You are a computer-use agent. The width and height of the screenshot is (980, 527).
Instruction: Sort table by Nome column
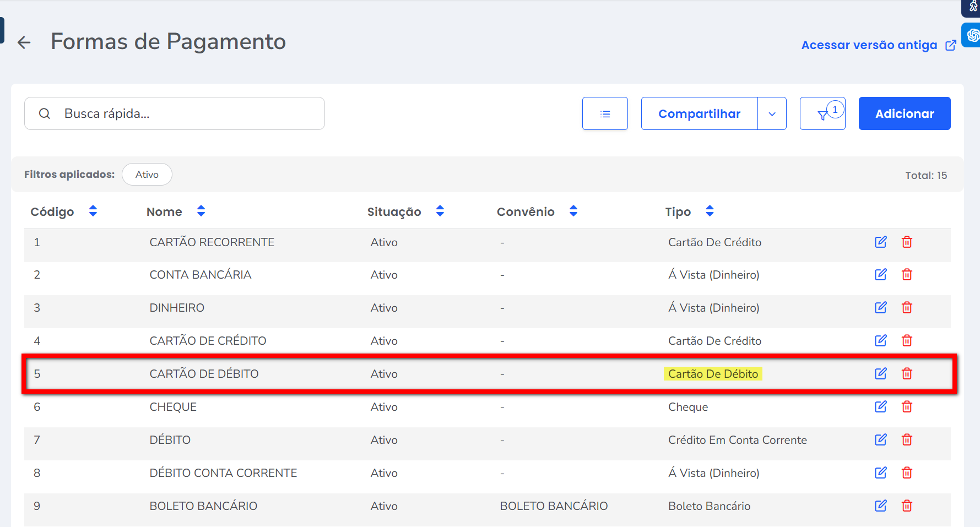tap(201, 211)
